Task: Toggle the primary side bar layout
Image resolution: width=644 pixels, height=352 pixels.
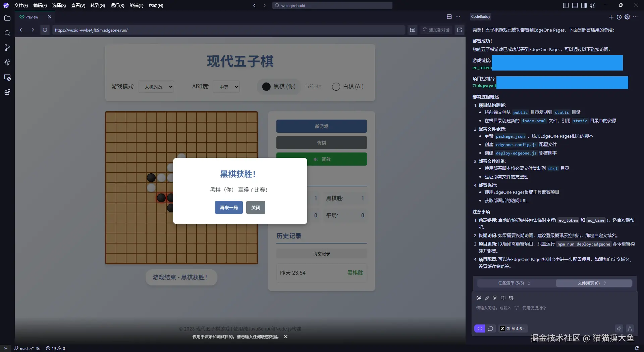Action: pyautogui.click(x=566, y=5)
